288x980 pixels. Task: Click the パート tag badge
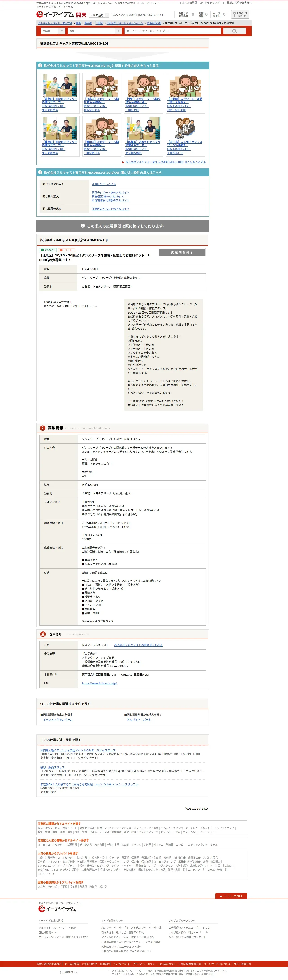66,250
